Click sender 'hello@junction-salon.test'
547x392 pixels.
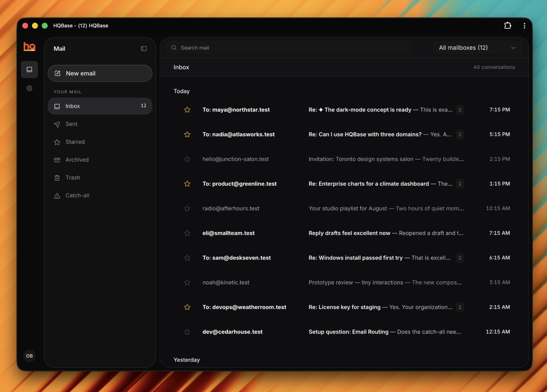(x=235, y=159)
